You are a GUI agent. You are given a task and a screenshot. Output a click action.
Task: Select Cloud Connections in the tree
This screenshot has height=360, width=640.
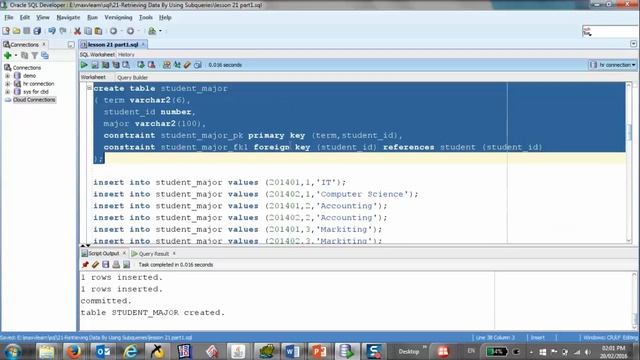(x=34, y=100)
